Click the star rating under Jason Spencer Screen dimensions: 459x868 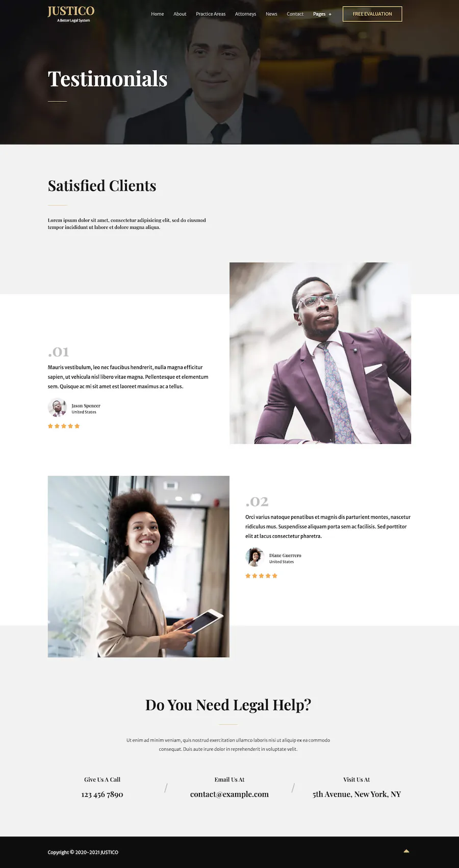click(64, 426)
